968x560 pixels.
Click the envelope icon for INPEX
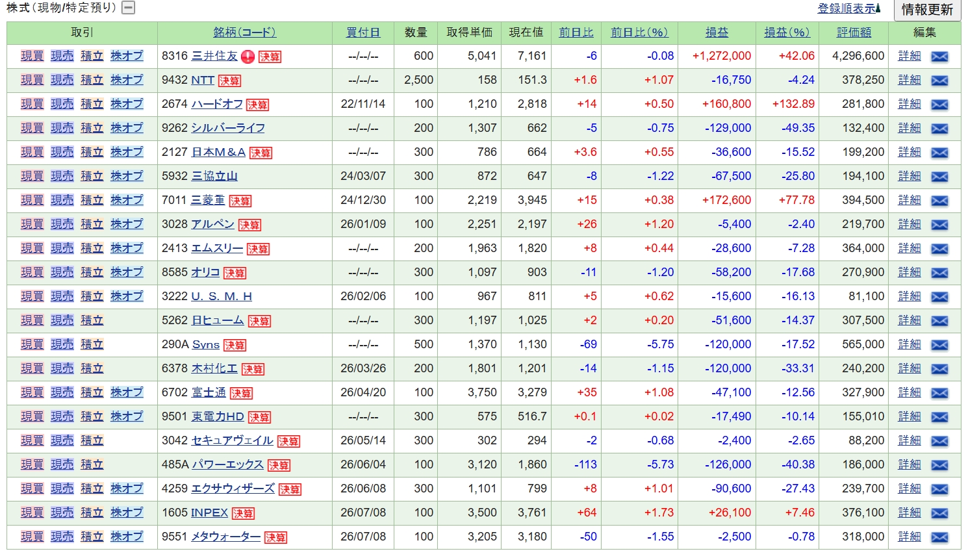[939, 513]
